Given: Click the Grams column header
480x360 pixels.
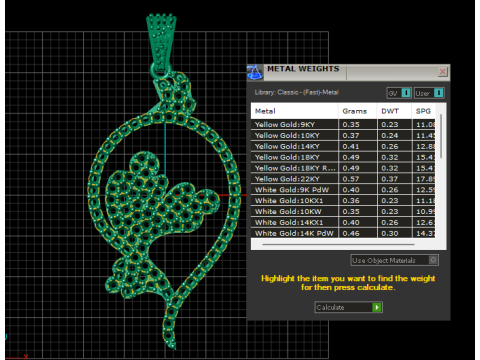Looking at the screenshot, I should coord(358,111).
